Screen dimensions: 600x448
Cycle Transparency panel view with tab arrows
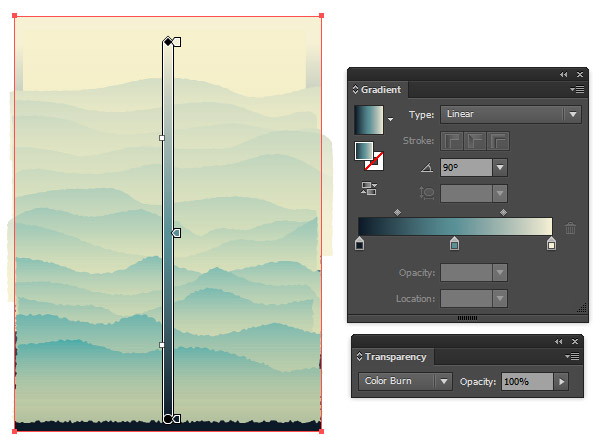[x=359, y=357]
